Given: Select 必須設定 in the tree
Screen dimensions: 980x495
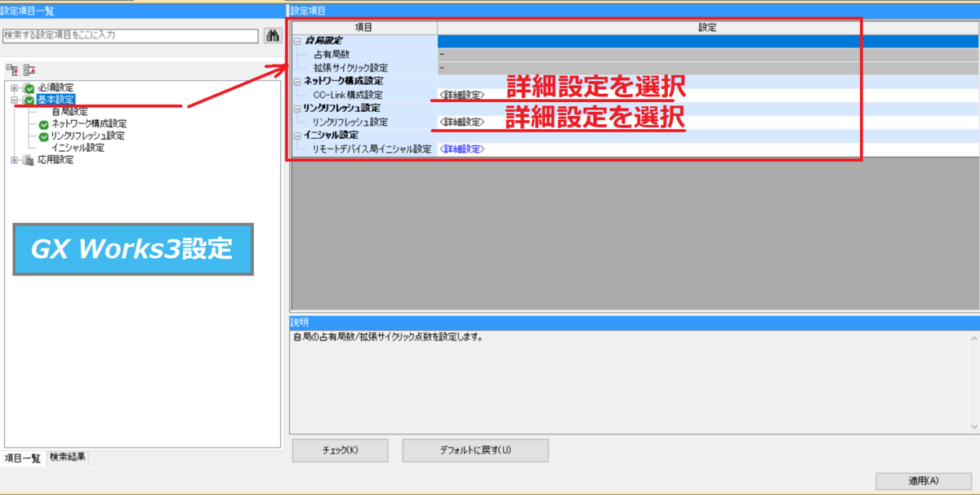Looking at the screenshot, I should [x=55, y=88].
